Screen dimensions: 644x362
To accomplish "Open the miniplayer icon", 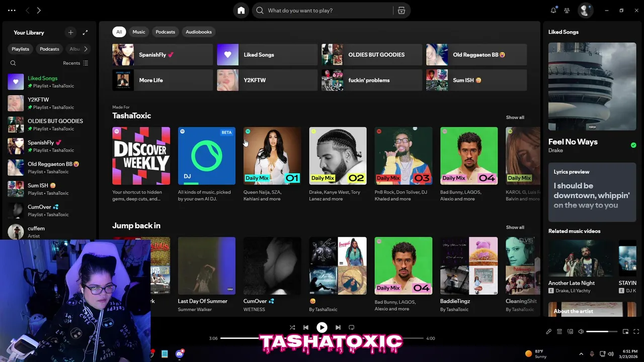I will pos(625,332).
